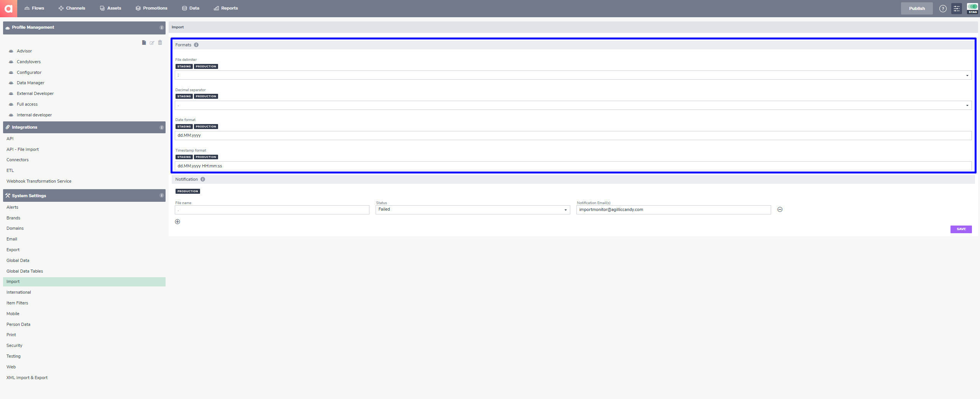980x399 pixels.
Task: Open the International settings
Action: pyautogui.click(x=19, y=292)
